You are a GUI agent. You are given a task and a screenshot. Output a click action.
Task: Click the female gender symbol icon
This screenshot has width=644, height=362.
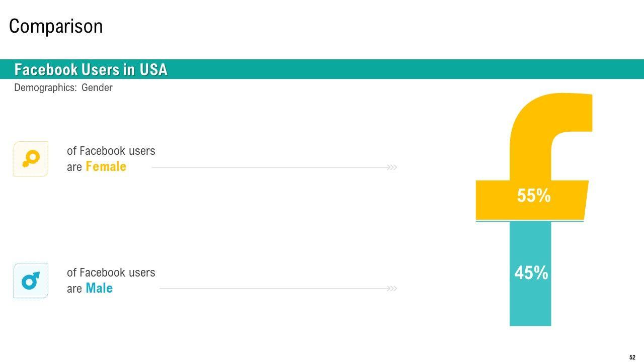[31, 159]
